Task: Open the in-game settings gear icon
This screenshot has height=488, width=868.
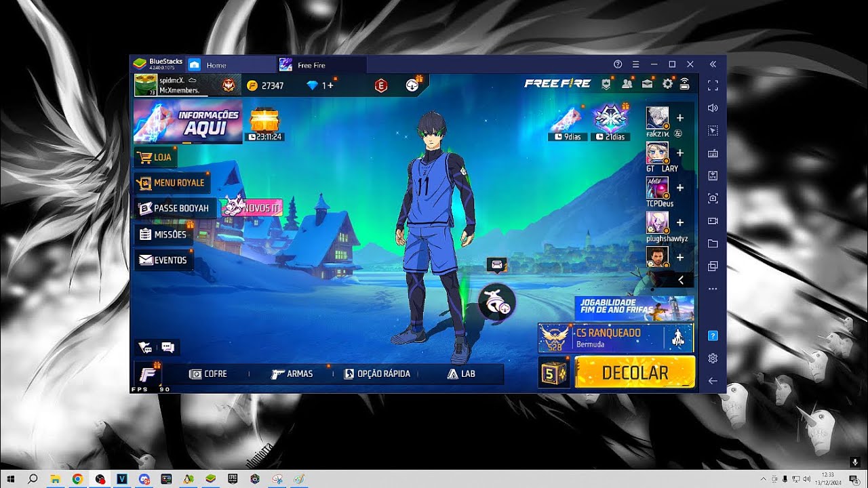Action: [x=667, y=83]
